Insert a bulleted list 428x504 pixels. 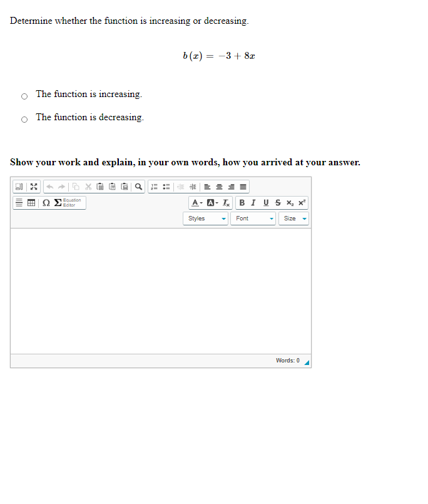tap(166, 187)
